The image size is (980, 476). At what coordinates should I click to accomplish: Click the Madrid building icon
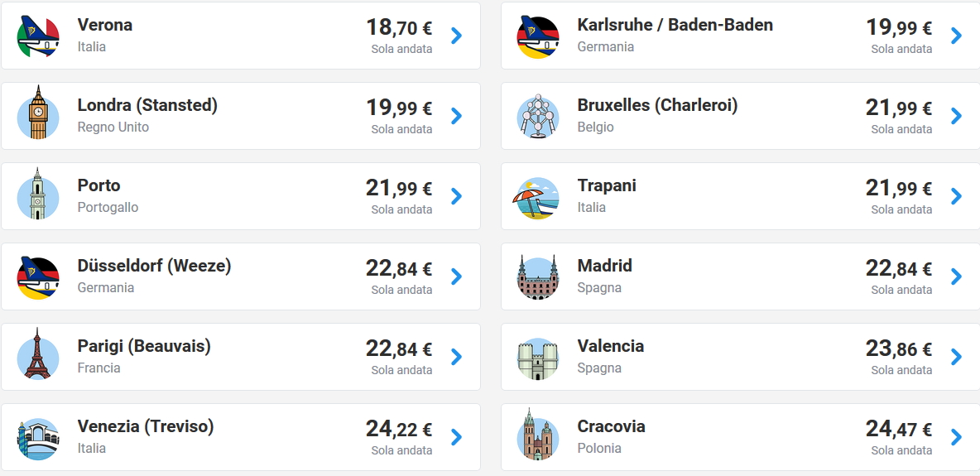click(538, 276)
